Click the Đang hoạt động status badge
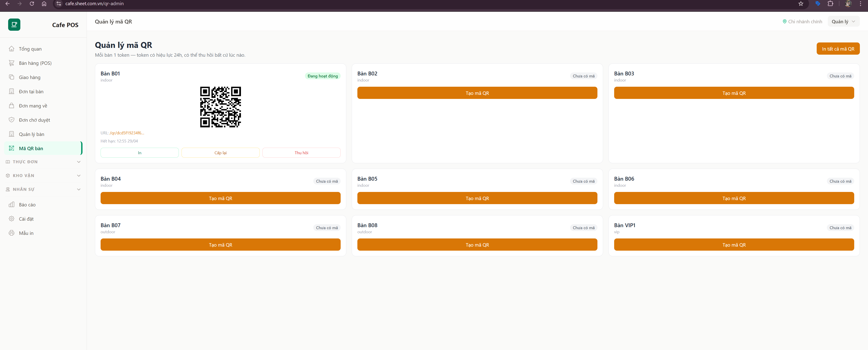The height and width of the screenshot is (350, 868). point(323,76)
